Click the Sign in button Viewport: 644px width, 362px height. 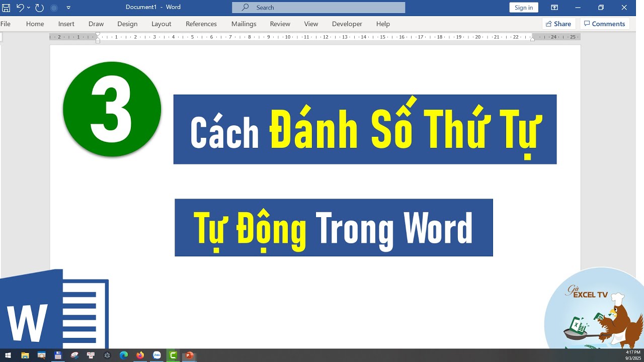tap(524, 8)
